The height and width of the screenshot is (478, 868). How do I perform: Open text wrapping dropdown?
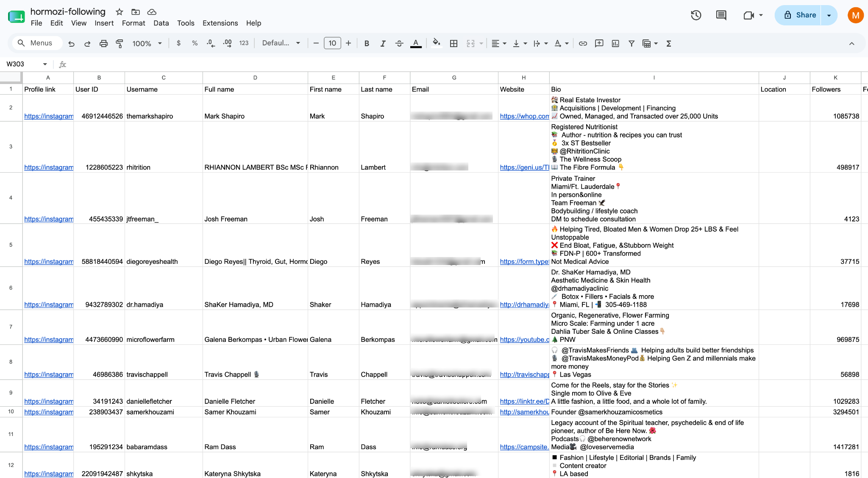(x=540, y=43)
